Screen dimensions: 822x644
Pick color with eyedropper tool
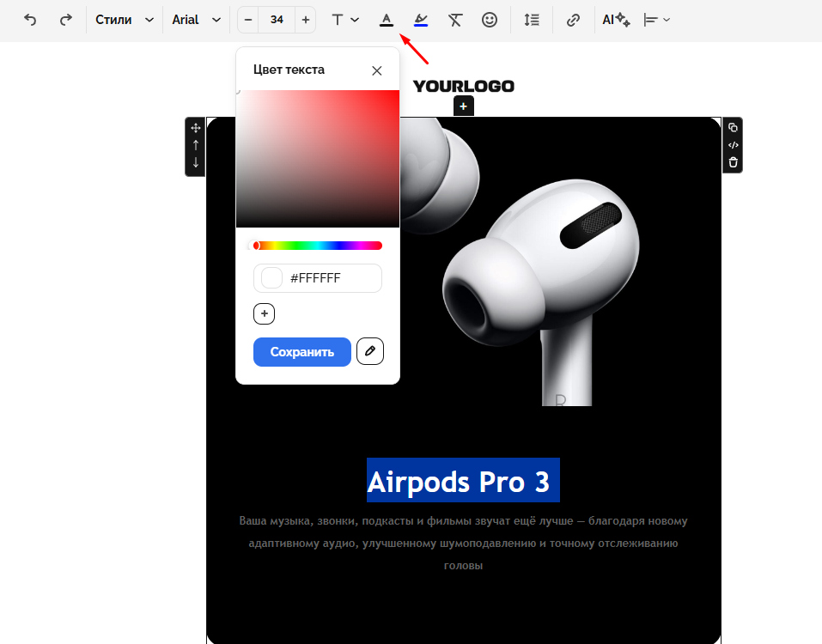coord(370,351)
